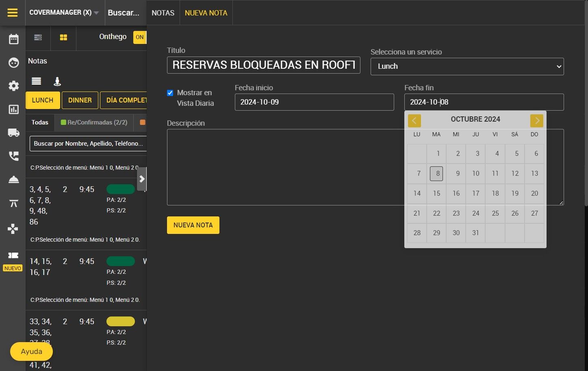Open the ticket icon labeled NUEVO
Viewport: 588px width, 371px height.
tap(13, 255)
